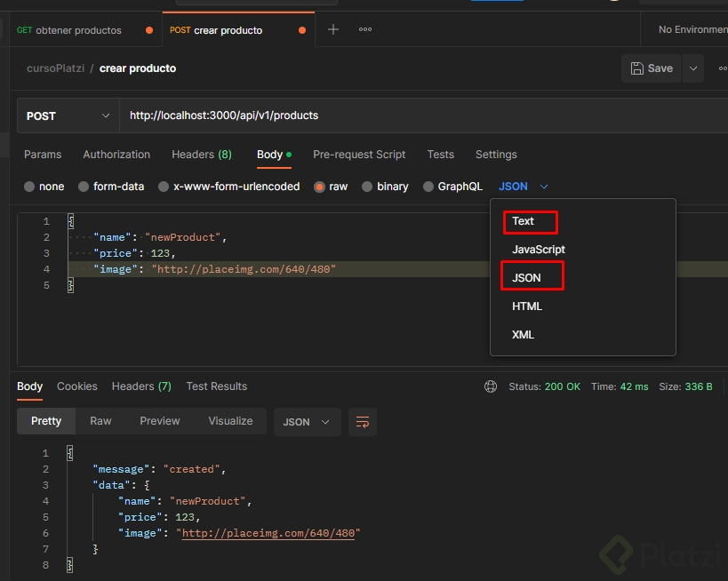The height and width of the screenshot is (581, 728).
Task: Switch to the Pre-request Script tab
Action: click(359, 155)
